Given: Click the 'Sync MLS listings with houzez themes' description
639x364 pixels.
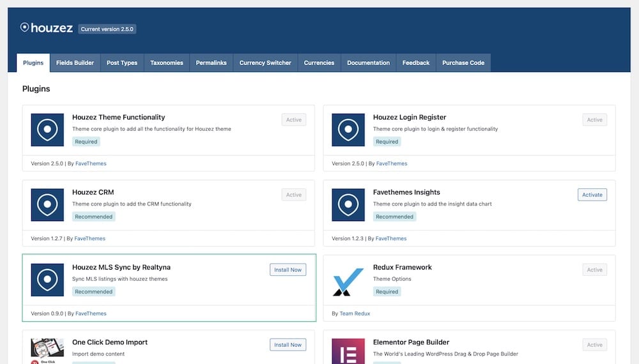Looking at the screenshot, I should tap(120, 279).
